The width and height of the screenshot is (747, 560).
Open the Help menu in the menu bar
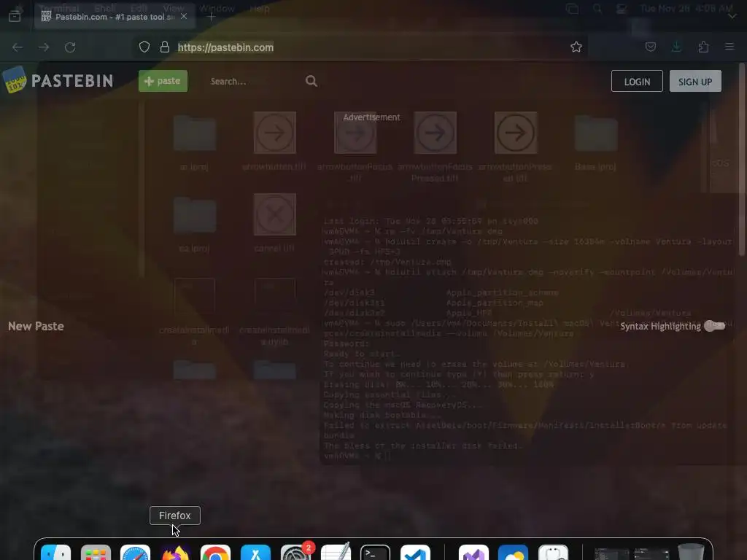pyautogui.click(x=259, y=8)
